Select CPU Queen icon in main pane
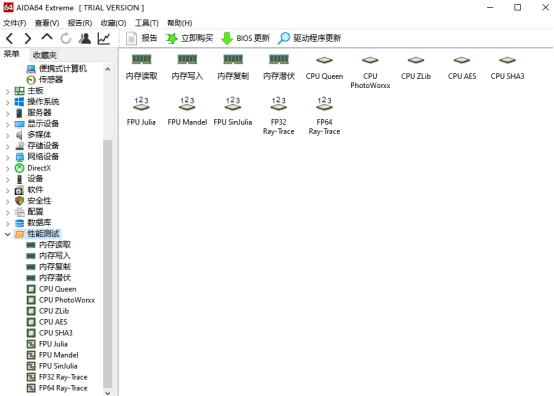The width and height of the screenshot is (554, 396). [324, 68]
